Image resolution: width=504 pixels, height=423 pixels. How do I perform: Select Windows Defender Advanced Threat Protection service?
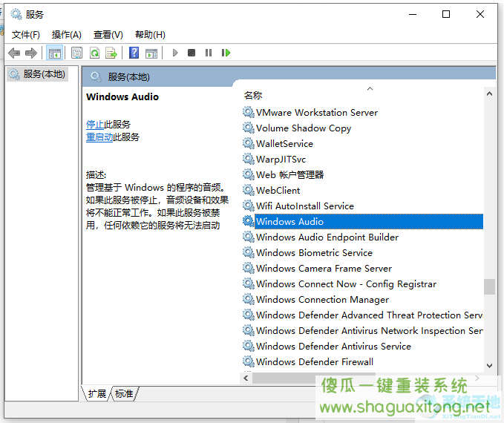pos(370,315)
